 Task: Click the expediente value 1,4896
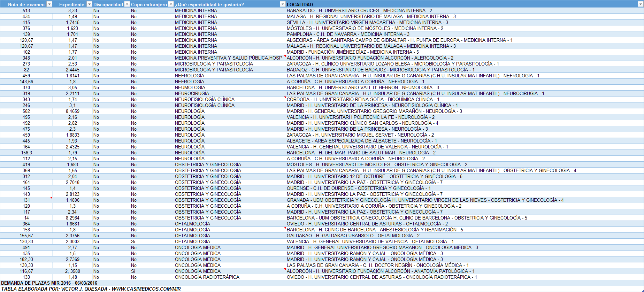click(x=72, y=200)
